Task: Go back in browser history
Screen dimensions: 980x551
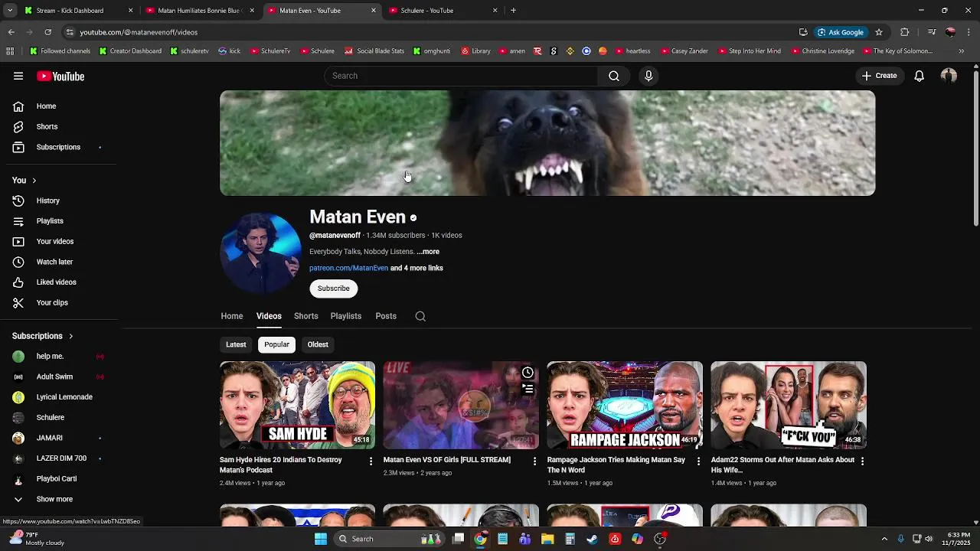Action: [11, 32]
